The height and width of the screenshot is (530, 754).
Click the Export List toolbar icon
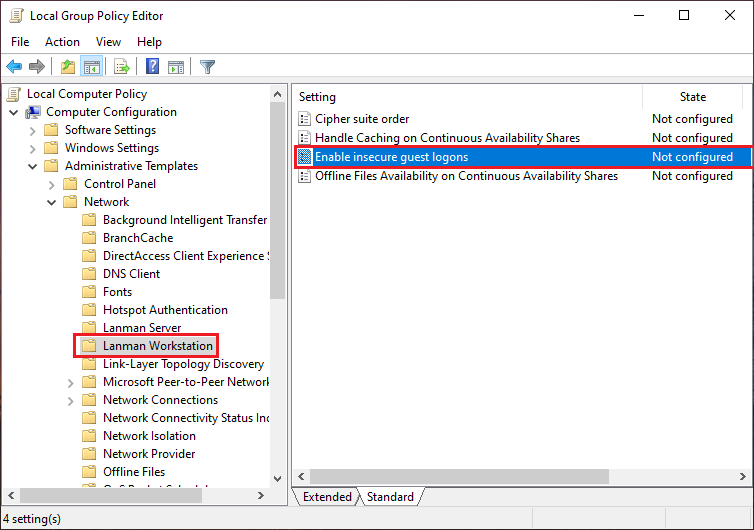point(121,67)
